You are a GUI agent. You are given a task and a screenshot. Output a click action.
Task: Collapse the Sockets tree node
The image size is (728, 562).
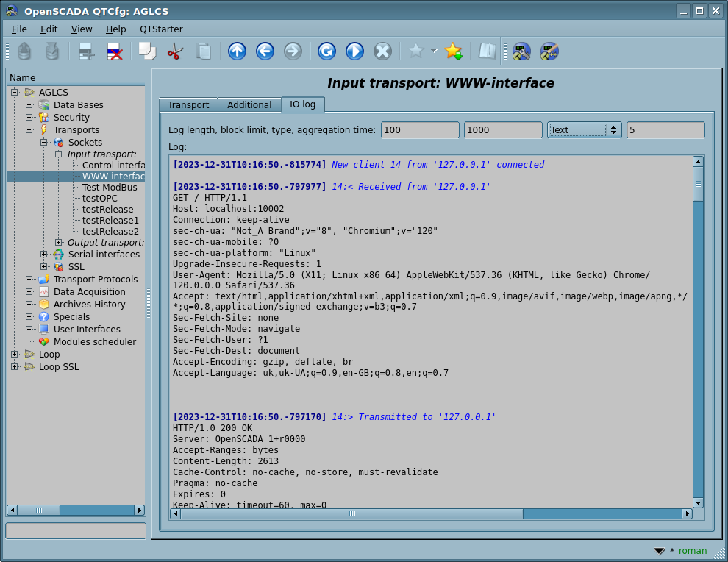[44, 143]
